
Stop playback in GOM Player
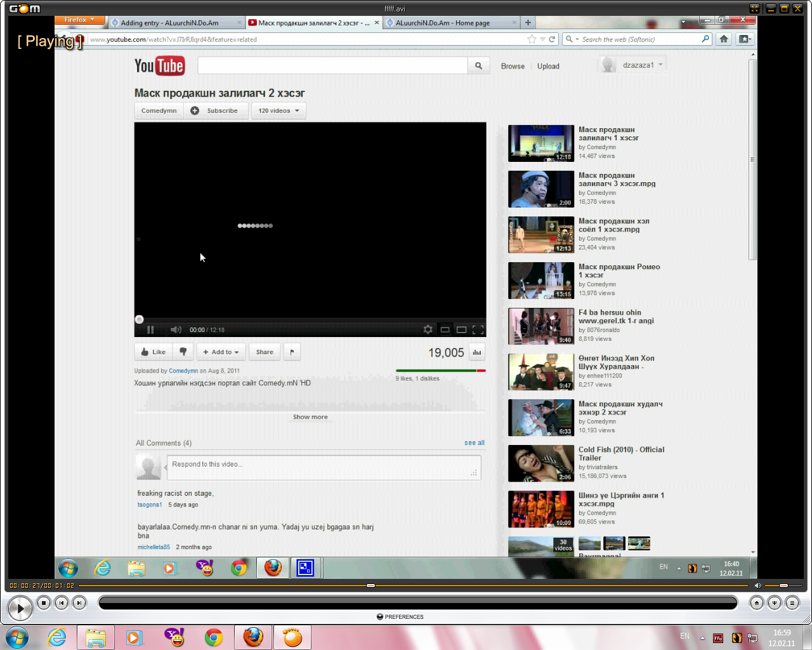tap(44, 602)
